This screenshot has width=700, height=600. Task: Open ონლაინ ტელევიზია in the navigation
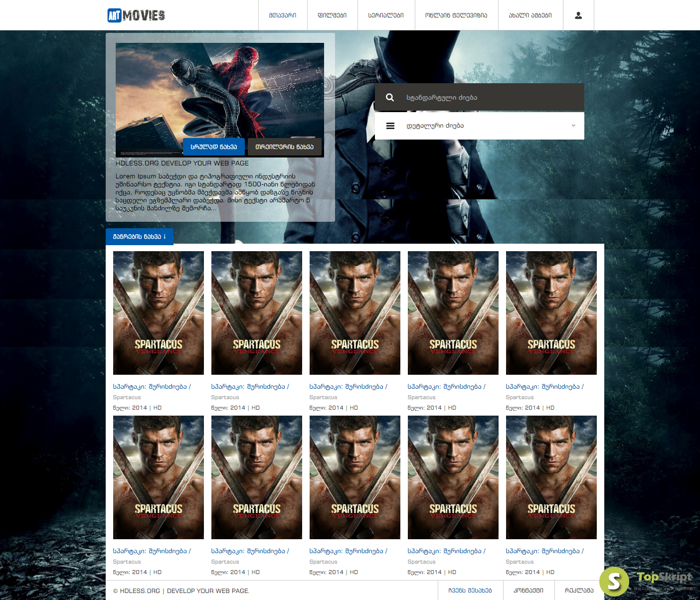(x=456, y=15)
